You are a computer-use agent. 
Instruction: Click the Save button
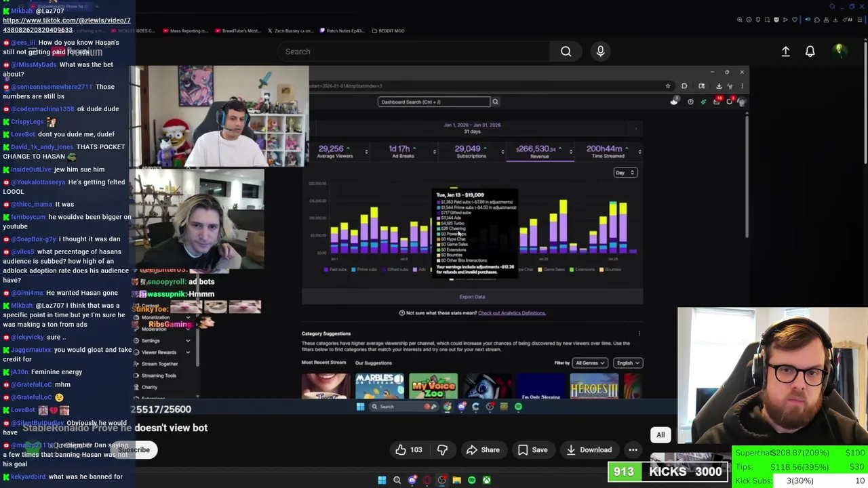(532, 450)
